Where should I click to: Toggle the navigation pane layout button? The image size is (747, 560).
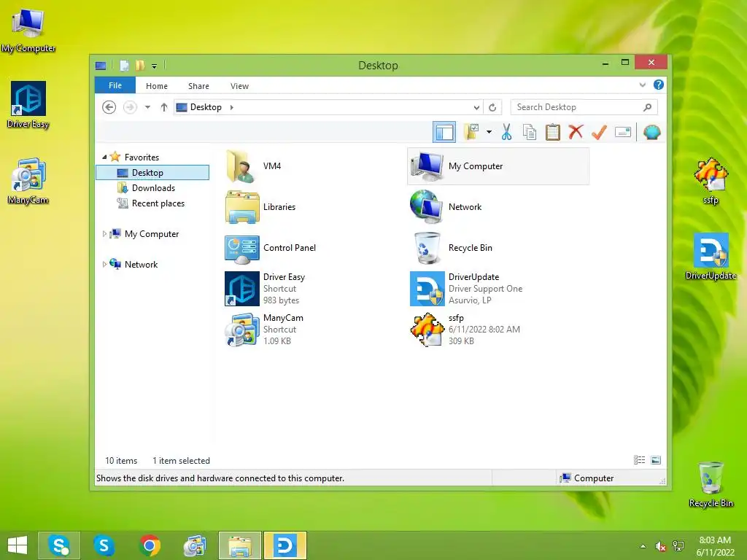click(444, 133)
